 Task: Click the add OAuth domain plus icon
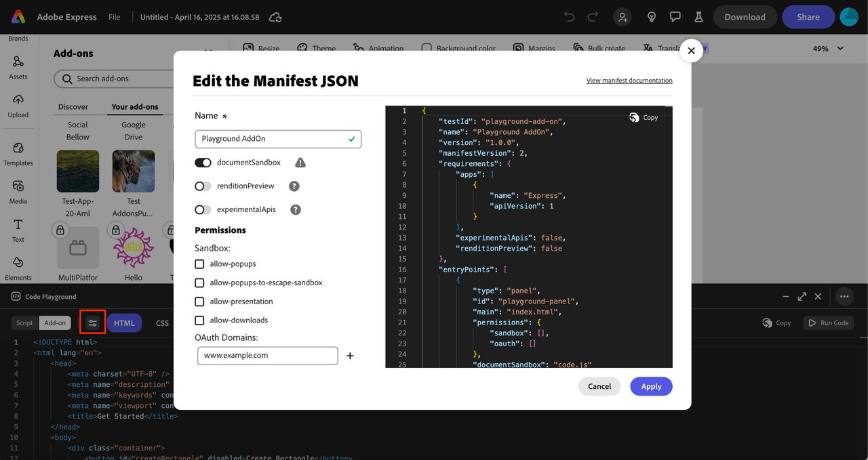[350, 356]
